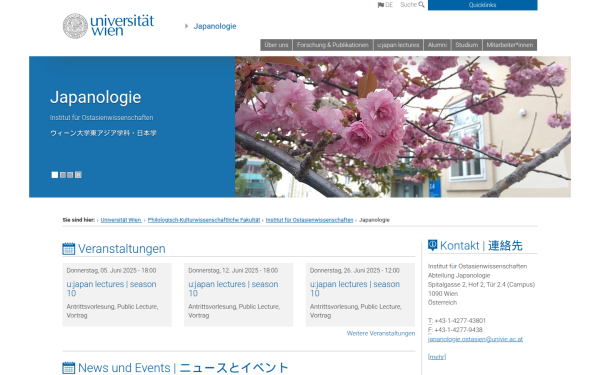Click the [mehr] contact link
Image resolution: width=600 pixels, height=375 pixels.
click(437, 357)
